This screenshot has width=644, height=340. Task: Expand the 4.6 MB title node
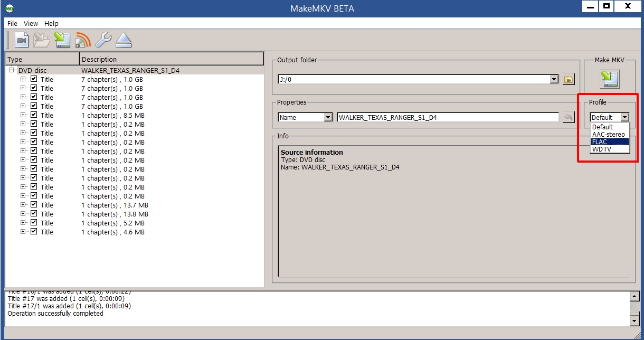(23, 232)
